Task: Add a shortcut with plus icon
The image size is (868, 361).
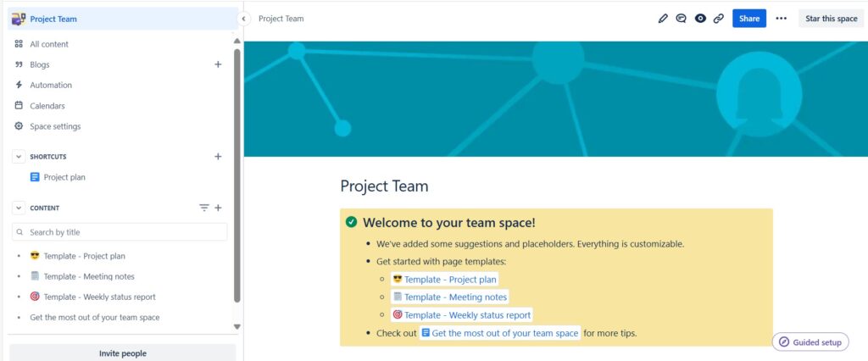Action: pyautogui.click(x=218, y=157)
